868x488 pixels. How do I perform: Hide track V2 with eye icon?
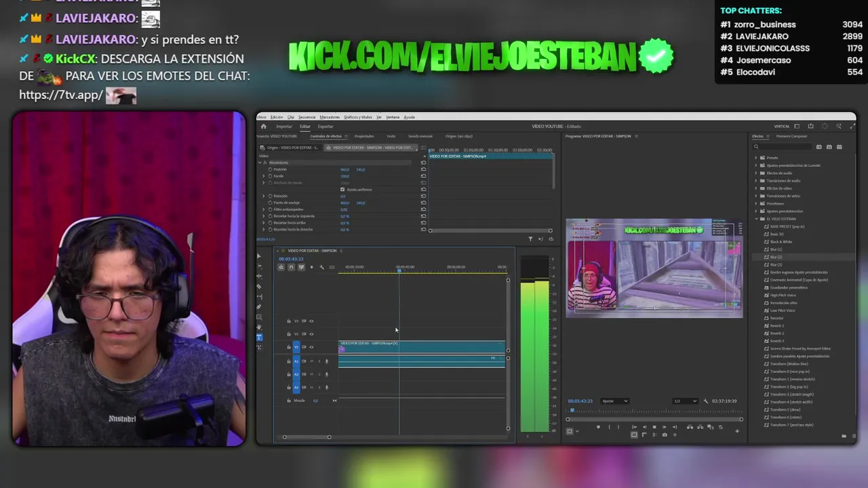(x=311, y=334)
